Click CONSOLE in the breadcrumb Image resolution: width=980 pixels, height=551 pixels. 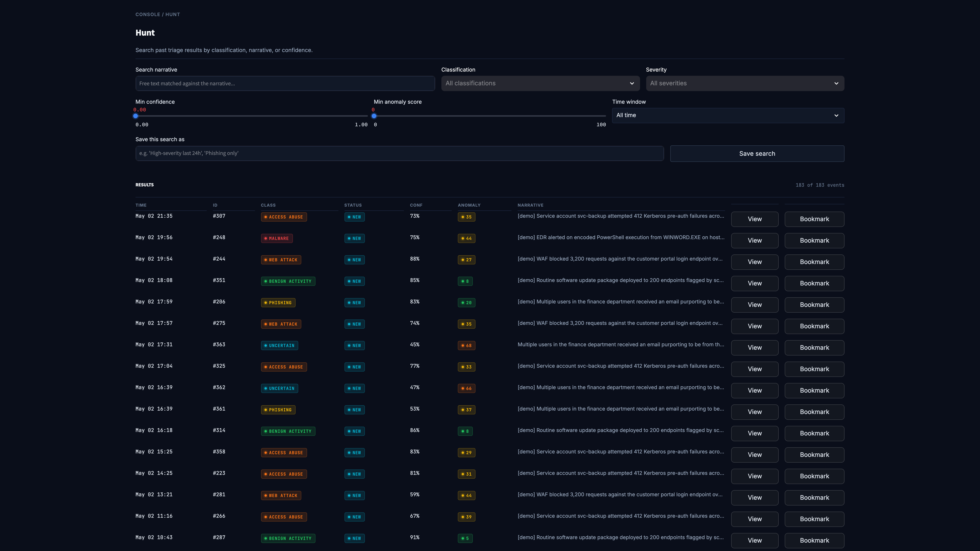pyautogui.click(x=148, y=15)
